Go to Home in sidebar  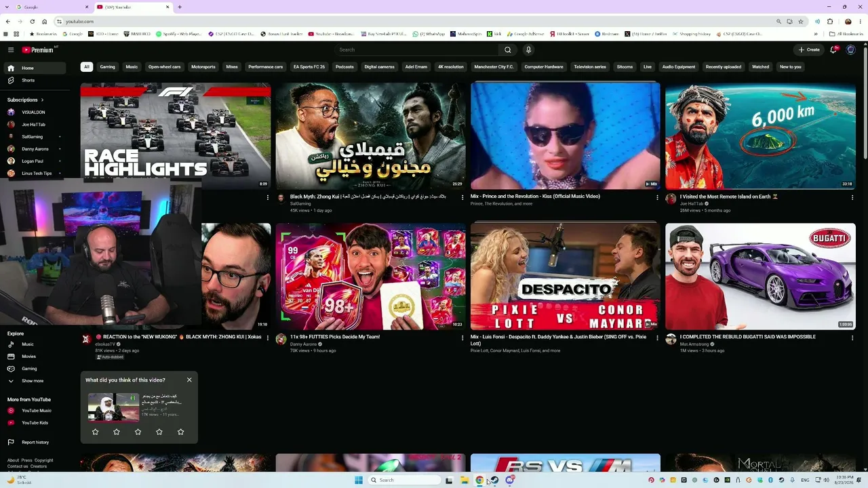click(35, 68)
